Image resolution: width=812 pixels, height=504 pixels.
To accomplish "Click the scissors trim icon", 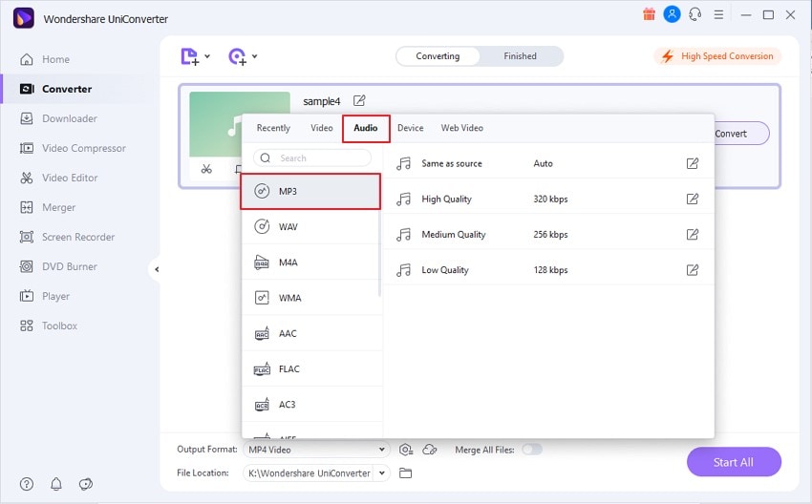I will [x=206, y=169].
